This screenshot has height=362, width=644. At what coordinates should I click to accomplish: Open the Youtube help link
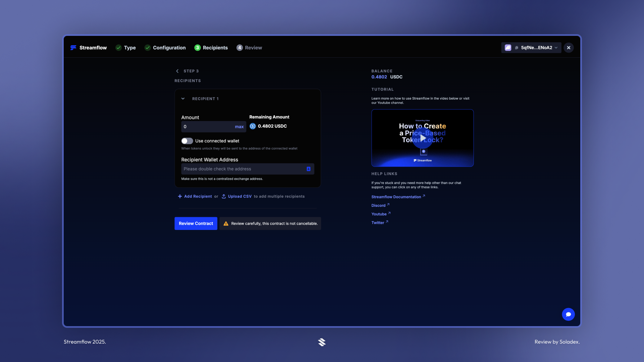pos(381,214)
